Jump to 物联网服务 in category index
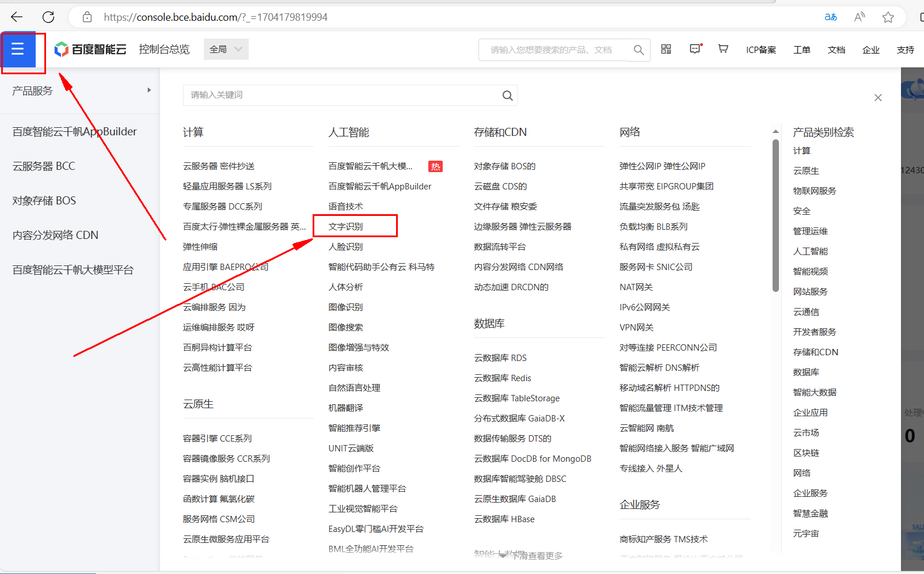This screenshot has width=924, height=574. [815, 191]
